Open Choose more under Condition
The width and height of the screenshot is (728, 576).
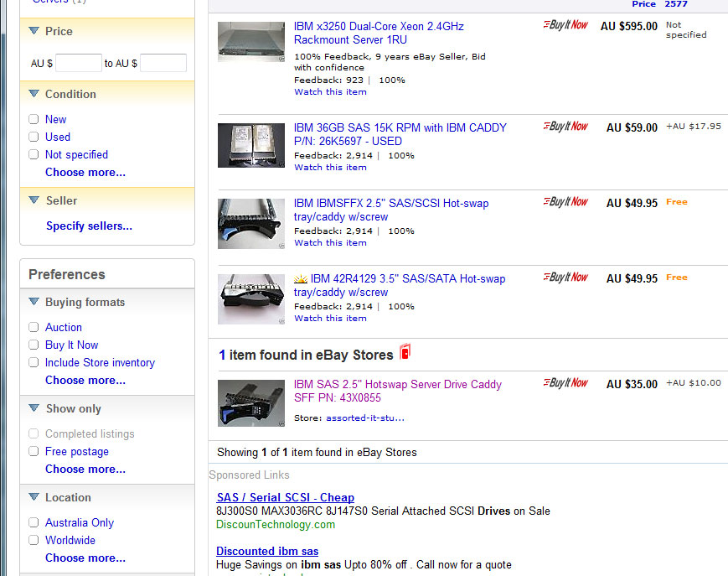[85, 173]
